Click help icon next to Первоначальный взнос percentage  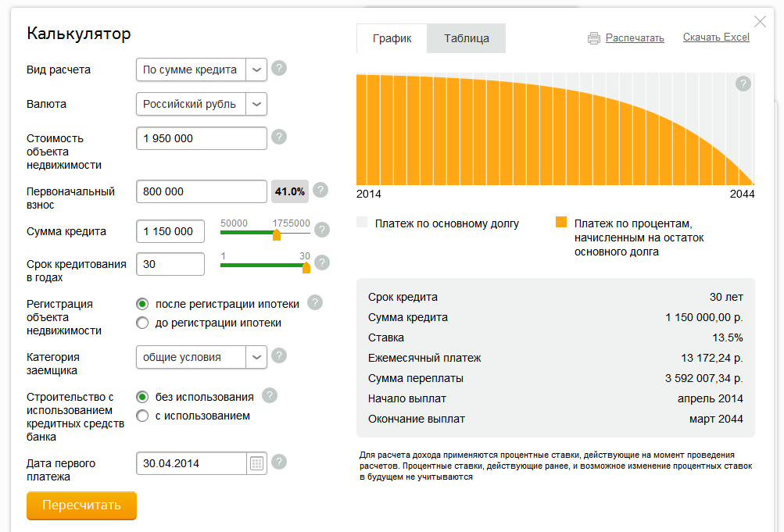click(320, 191)
